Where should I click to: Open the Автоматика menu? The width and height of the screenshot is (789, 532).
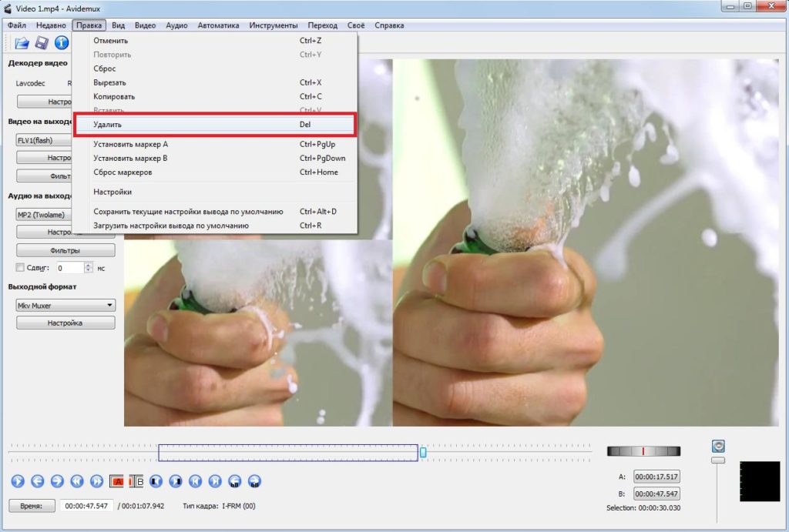tap(218, 25)
